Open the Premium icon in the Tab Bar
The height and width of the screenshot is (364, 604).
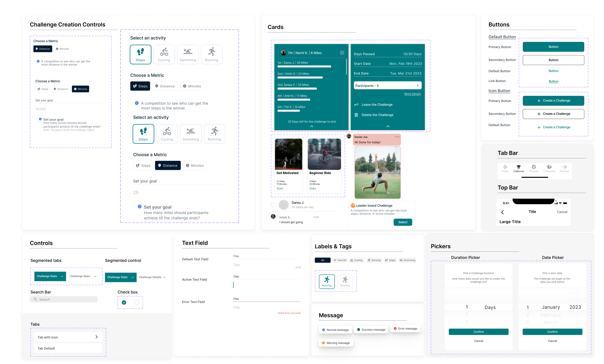[x=564, y=167]
